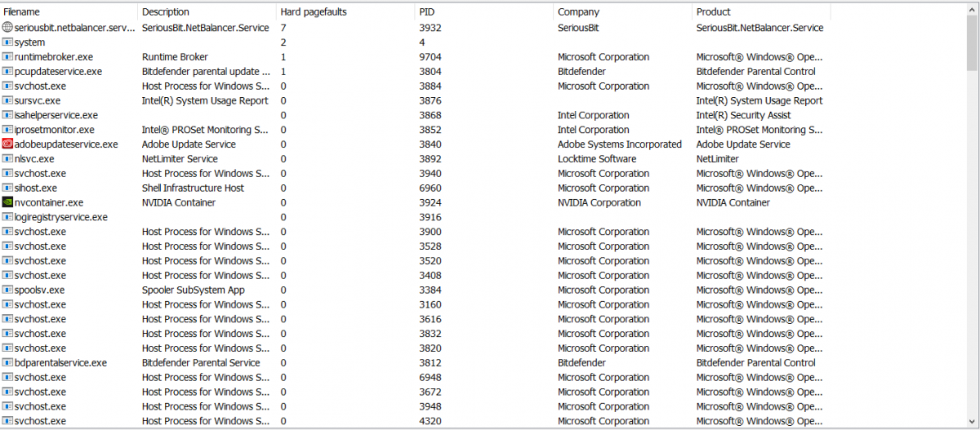Click the PID value 6948

(x=430, y=378)
